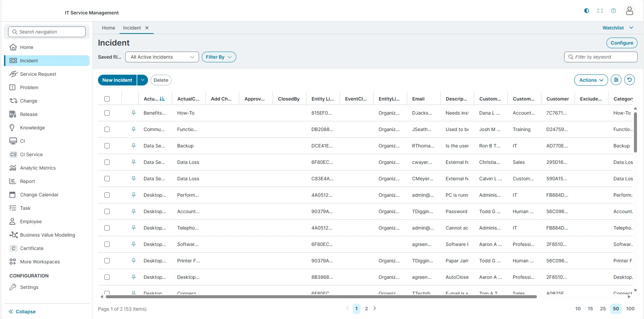Viewport: 644px width, 319px height.
Task: Select Incident in sidebar navigation
Action: coord(47,61)
